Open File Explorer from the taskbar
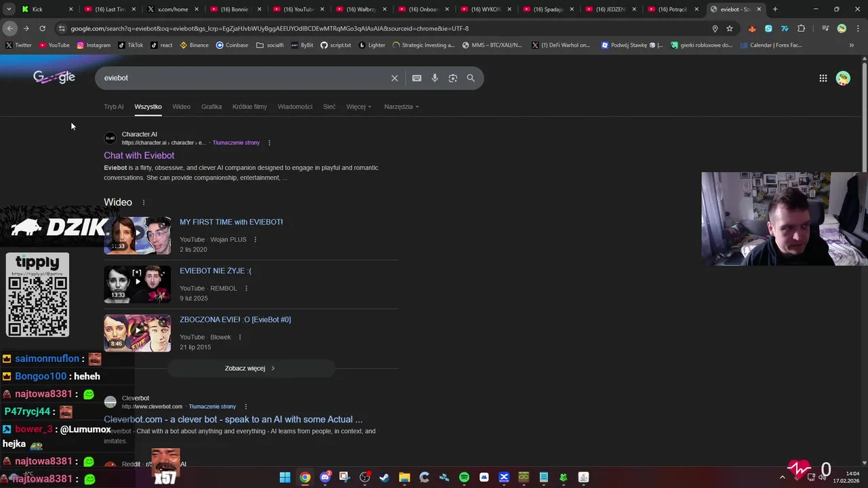Image resolution: width=868 pixels, height=488 pixels. tap(404, 477)
